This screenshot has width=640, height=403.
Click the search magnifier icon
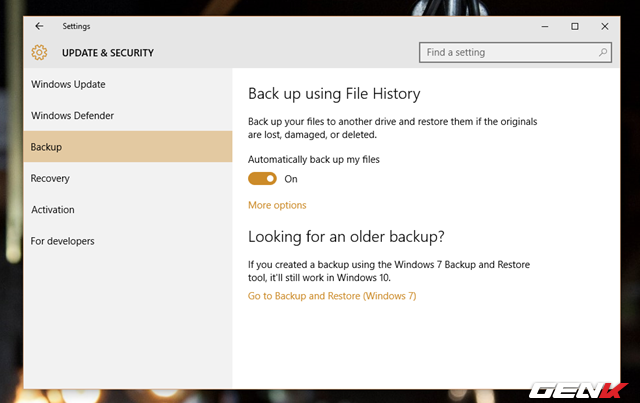(x=603, y=52)
